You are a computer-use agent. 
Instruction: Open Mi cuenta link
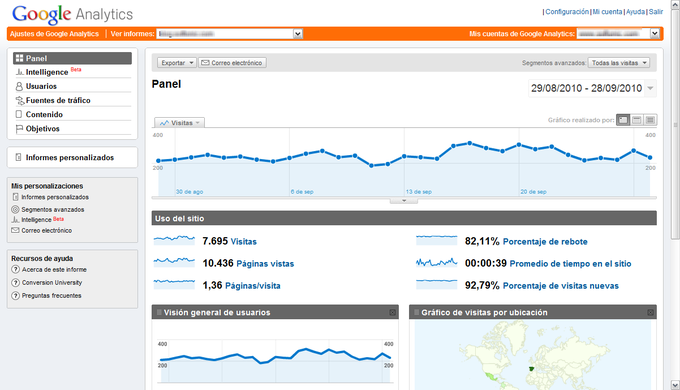click(607, 12)
